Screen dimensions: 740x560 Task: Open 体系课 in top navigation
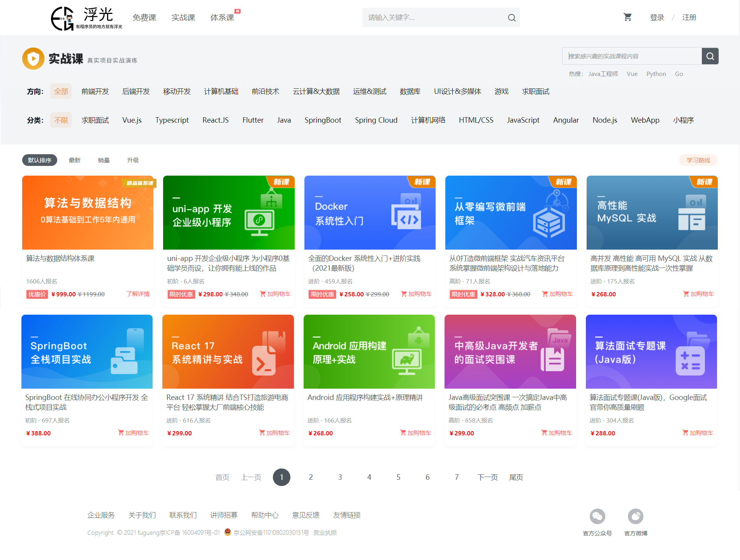pyautogui.click(x=222, y=18)
